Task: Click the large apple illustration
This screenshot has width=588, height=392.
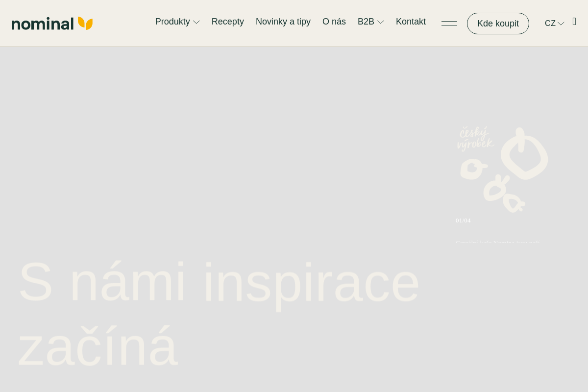Action: pos(524,154)
